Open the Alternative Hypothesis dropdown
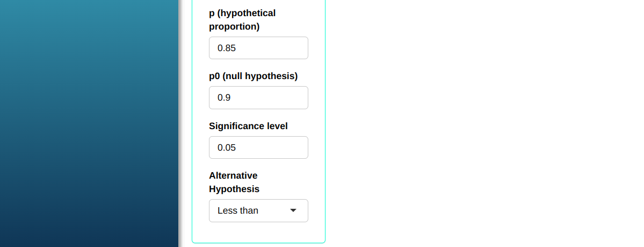 tap(258, 210)
